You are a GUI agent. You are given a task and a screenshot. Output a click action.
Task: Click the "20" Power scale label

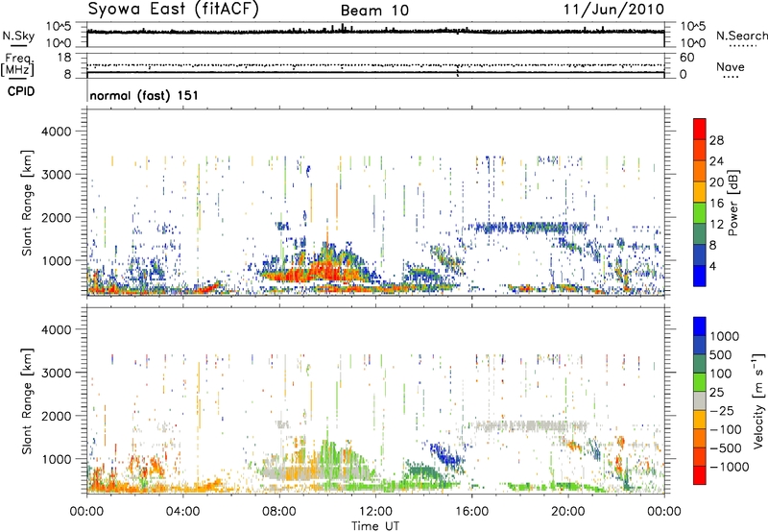pos(716,182)
